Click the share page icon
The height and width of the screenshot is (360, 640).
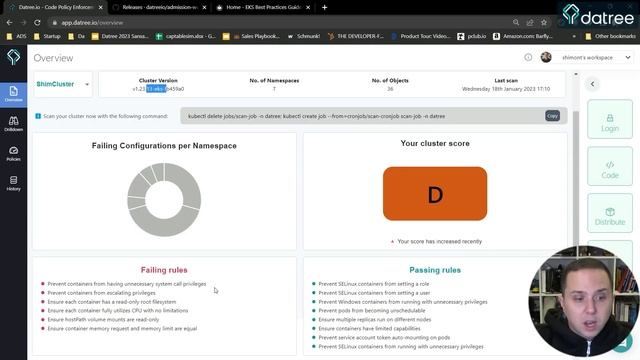pyautogui.click(x=530, y=22)
